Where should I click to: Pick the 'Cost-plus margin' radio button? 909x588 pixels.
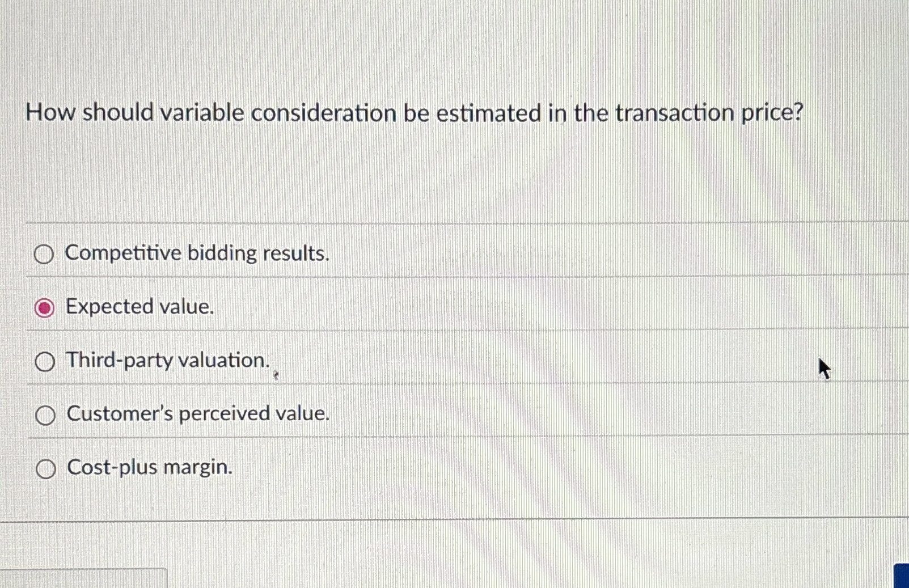pyautogui.click(x=44, y=468)
